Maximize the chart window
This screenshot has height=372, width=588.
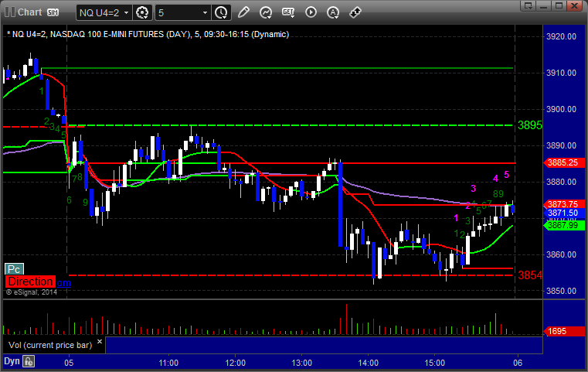pos(559,5)
